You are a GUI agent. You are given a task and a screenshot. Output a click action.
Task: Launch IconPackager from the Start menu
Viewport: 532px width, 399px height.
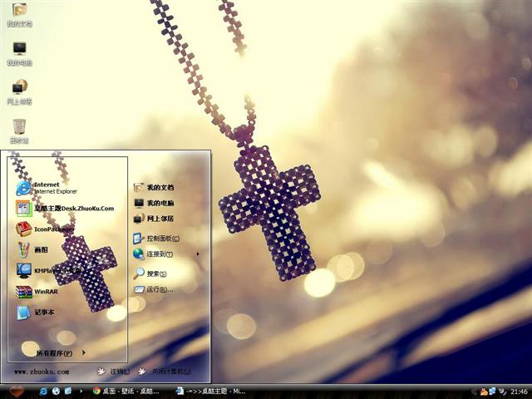click(x=50, y=229)
